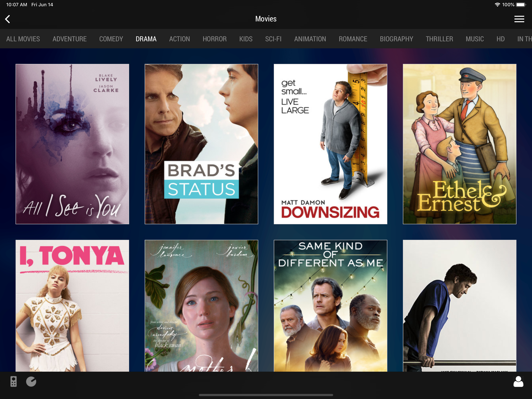Select the ALL MOVIES tab
The height and width of the screenshot is (399, 532).
23,39
